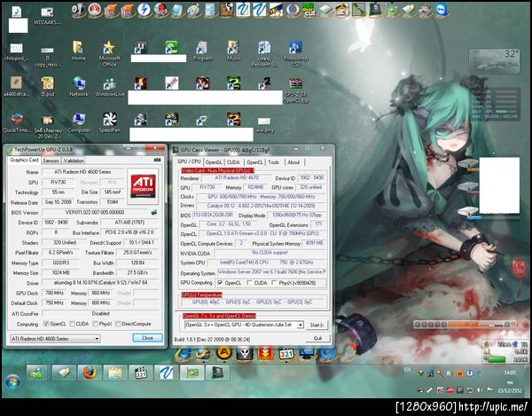Click the Start button in GPU Caps Viewer
532x416 pixels.
[x=317, y=325]
